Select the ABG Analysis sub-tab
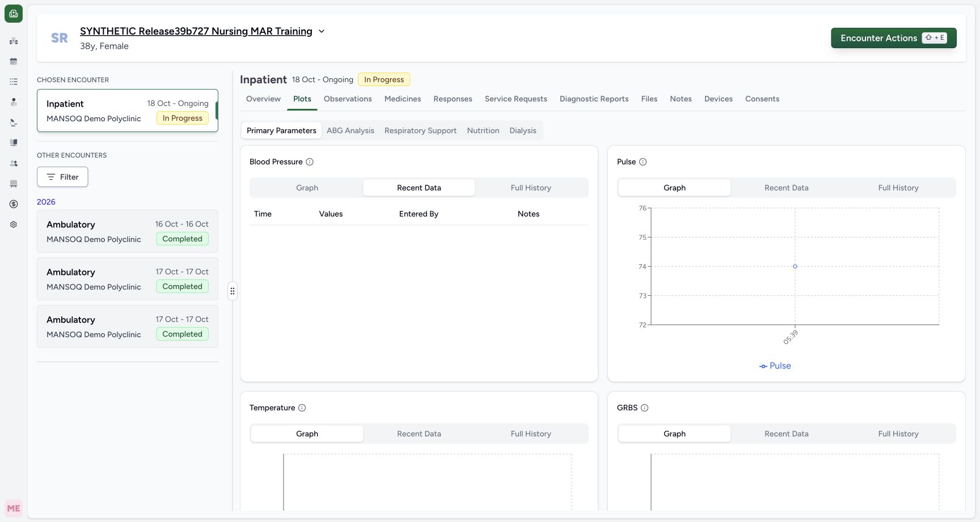Viewport: 980px width, 522px height. (350, 130)
